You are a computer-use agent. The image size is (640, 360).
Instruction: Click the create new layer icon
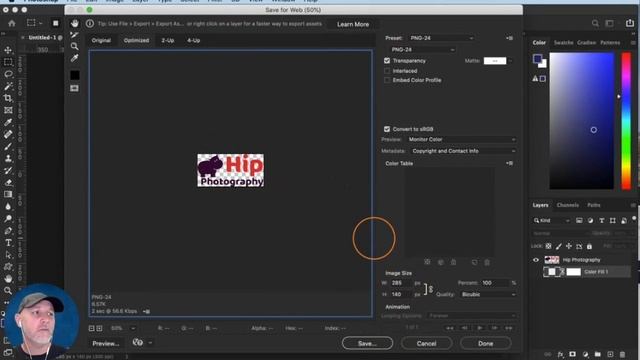click(x=610, y=354)
